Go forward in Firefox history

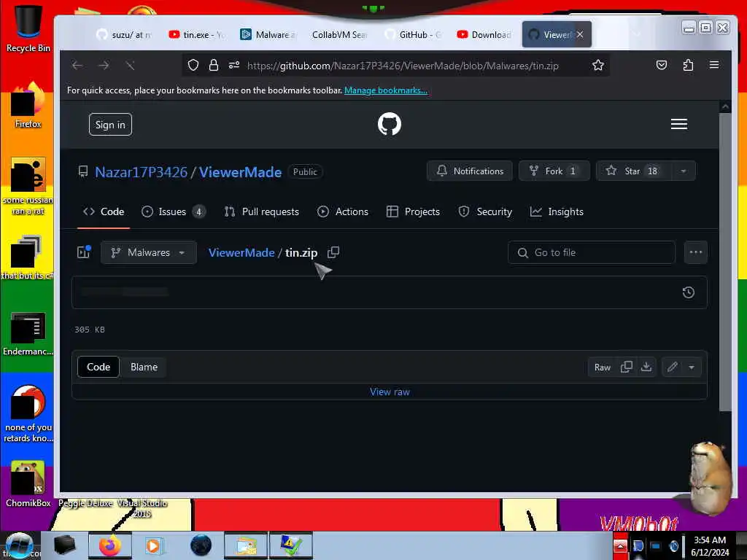click(104, 65)
